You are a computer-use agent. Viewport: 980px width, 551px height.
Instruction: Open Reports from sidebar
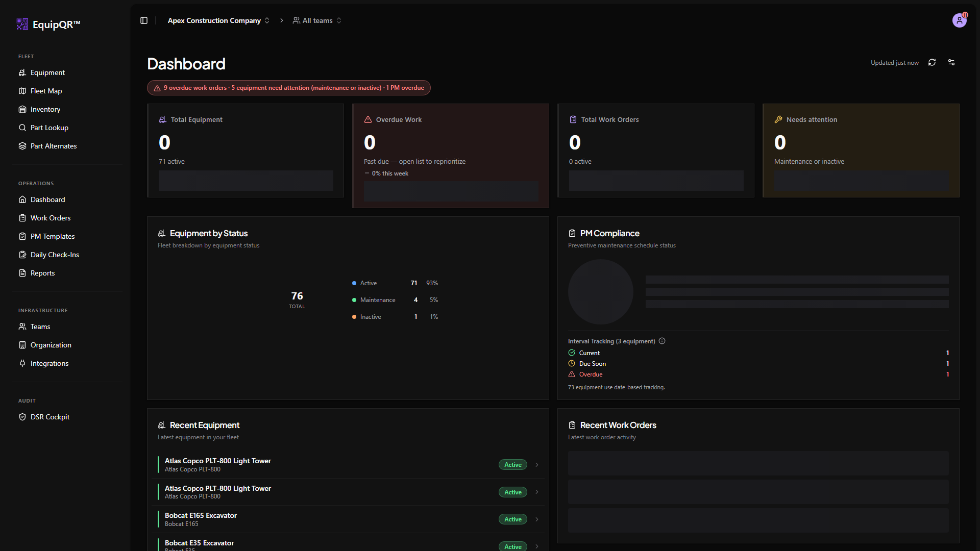[67, 273]
